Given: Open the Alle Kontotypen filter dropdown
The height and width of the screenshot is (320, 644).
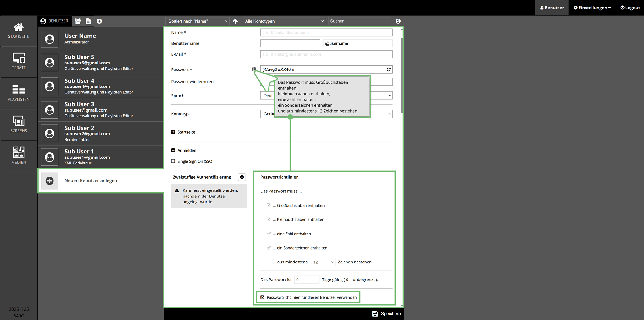Looking at the screenshot, I should point(284,21).
